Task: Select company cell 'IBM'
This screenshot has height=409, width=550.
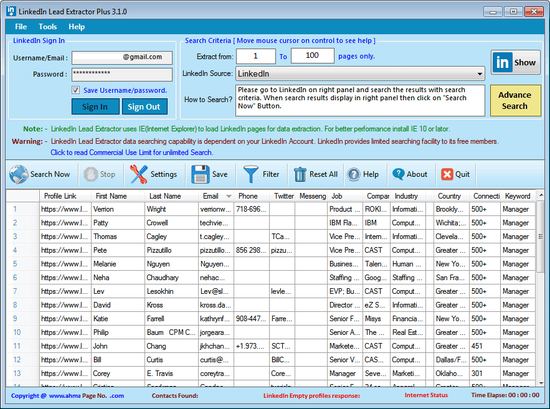Action: (376, 223)
